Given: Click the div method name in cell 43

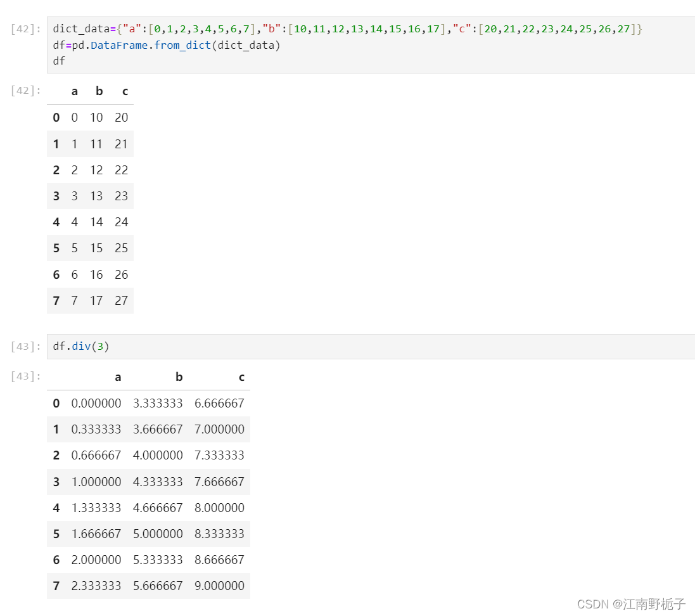Looking at the screenshot, I should pyautogui.click(x=81, y=346).
